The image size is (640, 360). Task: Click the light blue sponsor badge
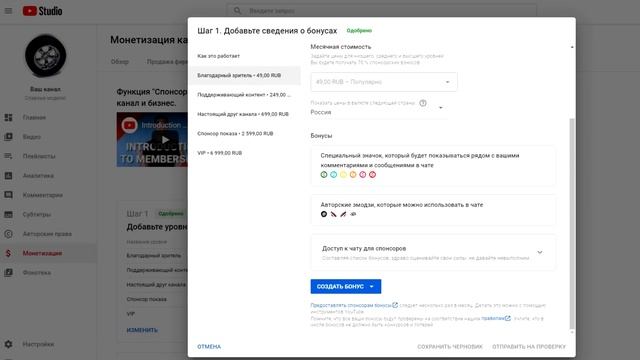(x=333, y=175)
